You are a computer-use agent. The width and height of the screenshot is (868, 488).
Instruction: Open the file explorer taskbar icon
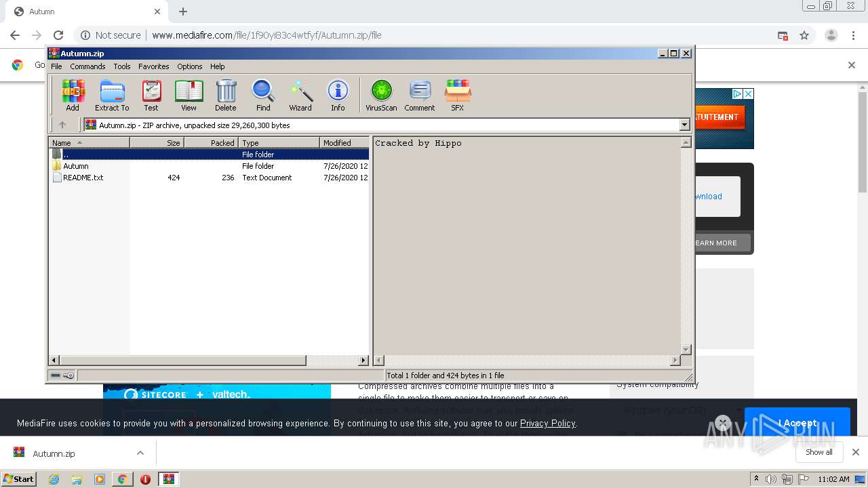[x=77, y=479]
